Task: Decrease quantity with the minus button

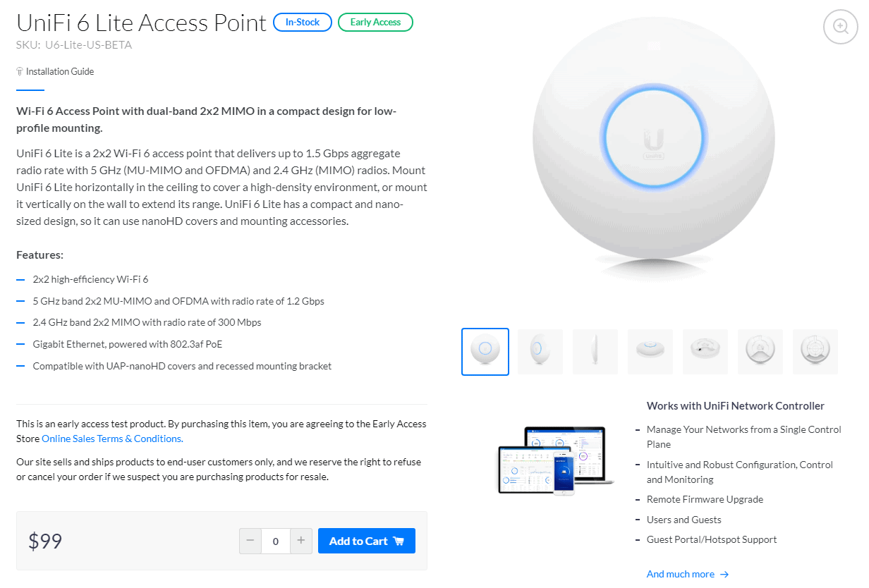Action: point(250,541)
